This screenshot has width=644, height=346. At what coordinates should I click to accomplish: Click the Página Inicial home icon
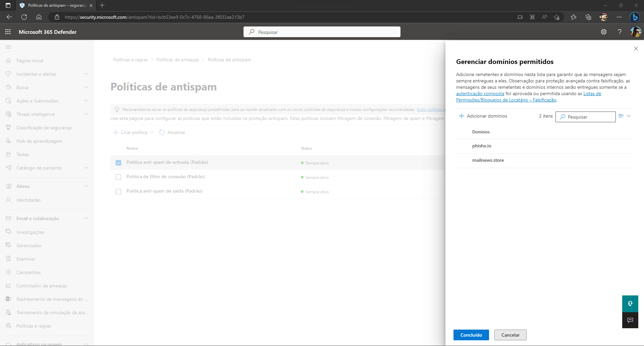pos(9,61)
